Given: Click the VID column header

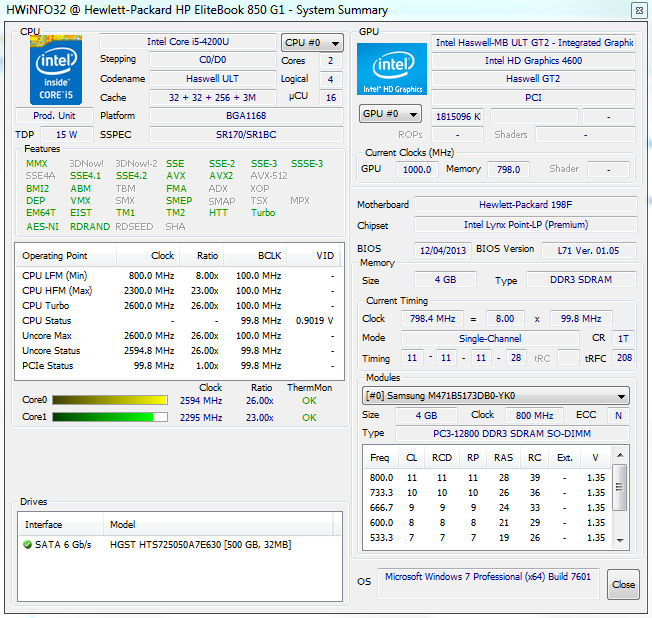Looking at the screenshot, I should 314,255.
